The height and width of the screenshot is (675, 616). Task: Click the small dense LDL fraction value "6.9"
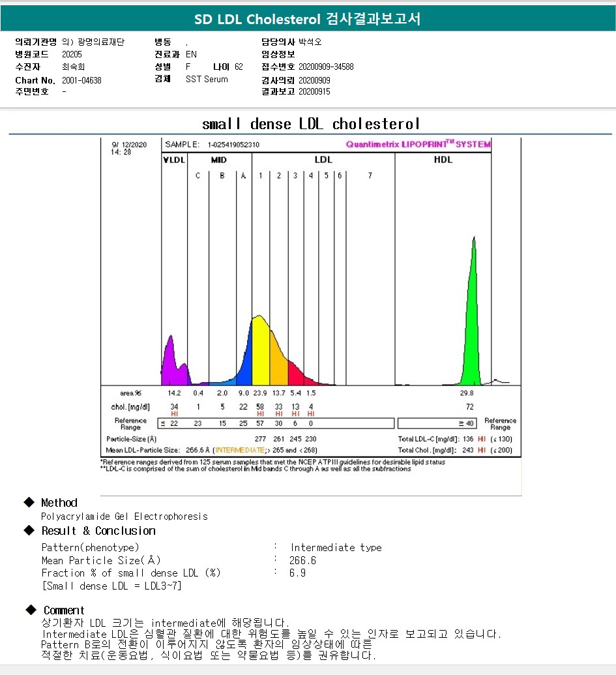click(297, 573)
